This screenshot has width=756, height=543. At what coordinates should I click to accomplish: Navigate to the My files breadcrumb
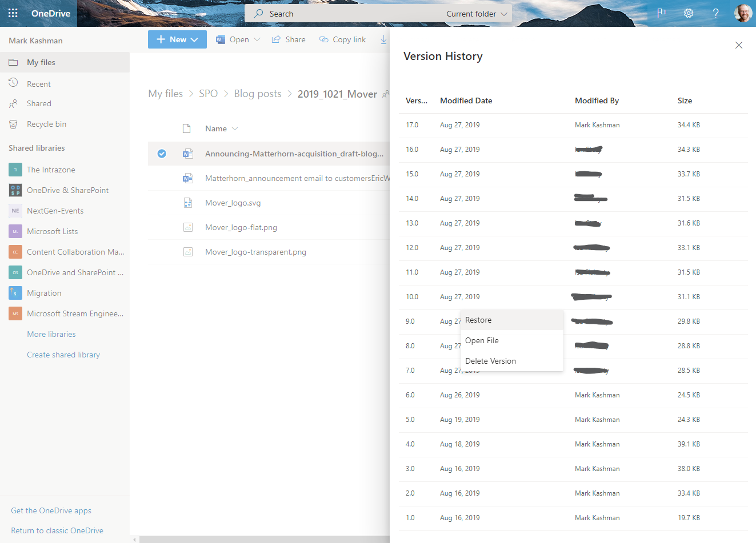click(166, 94)
